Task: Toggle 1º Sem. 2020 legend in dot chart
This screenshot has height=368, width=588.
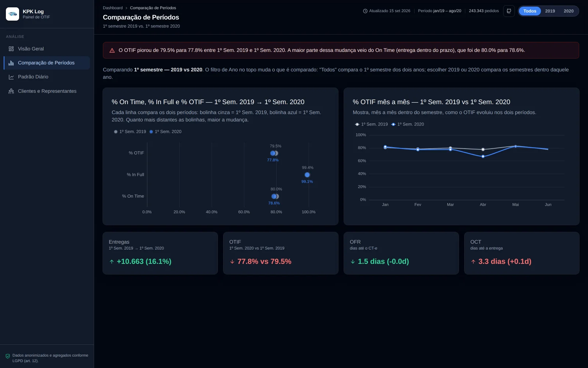Action: [165, 132]
